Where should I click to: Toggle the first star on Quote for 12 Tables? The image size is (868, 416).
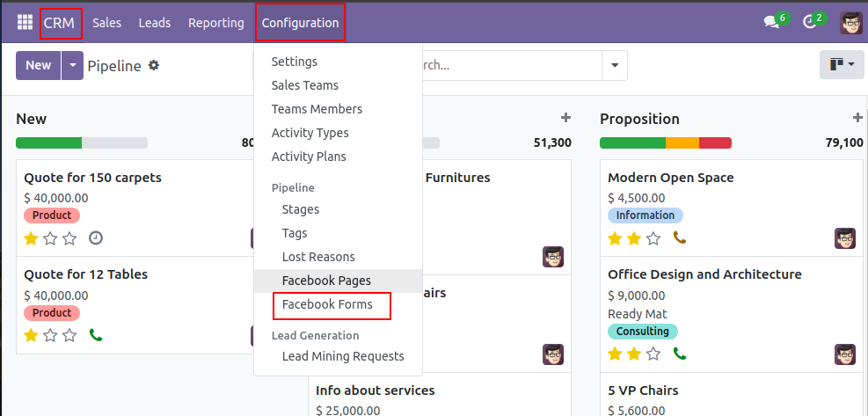click(31, 336)
